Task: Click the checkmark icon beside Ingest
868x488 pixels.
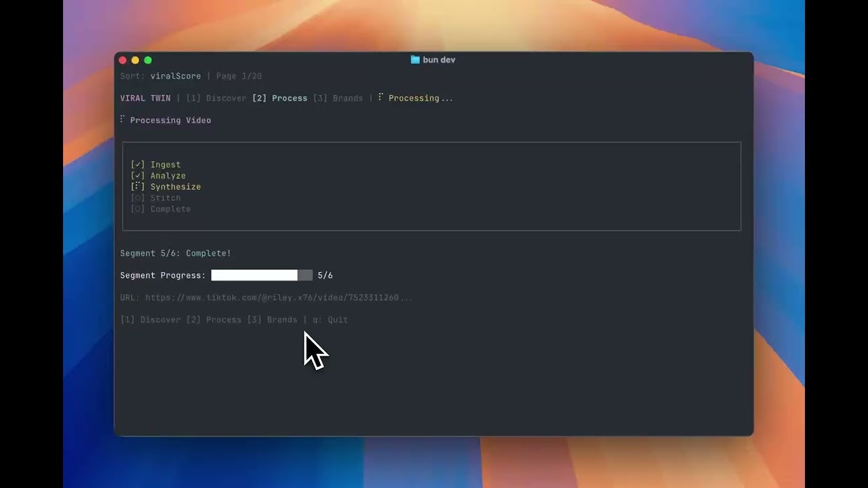Action: point(138,164)
